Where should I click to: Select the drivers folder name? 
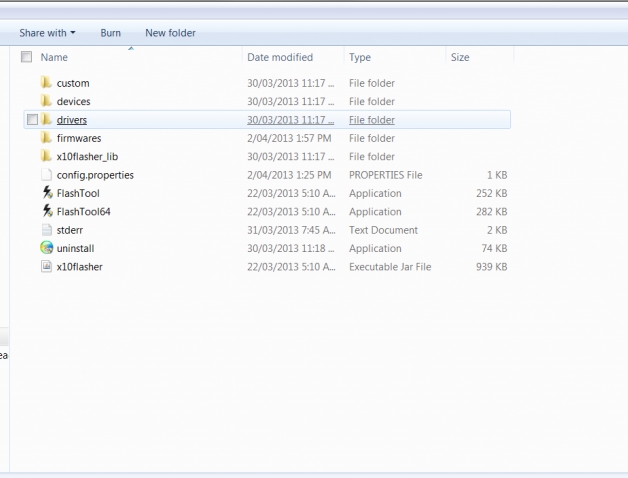(72, 120)
